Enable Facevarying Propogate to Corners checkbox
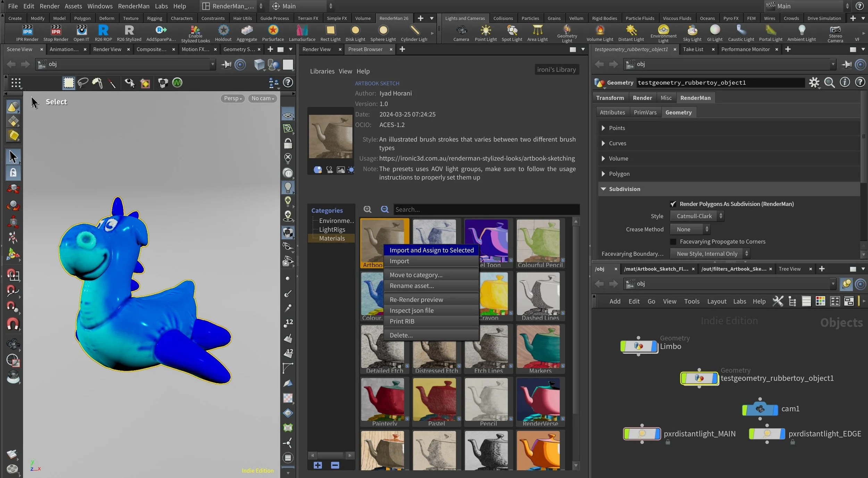 click(673, 241)
